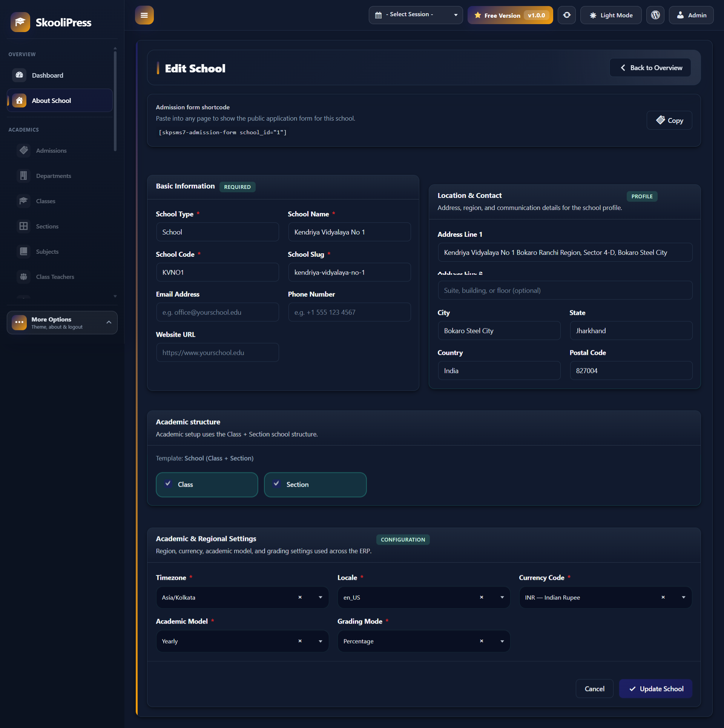Image resolution: width=724 pixels, height=728 pixels.
Task: Expand the Currency Code dropdown arrow
Action: pos(684,597)
